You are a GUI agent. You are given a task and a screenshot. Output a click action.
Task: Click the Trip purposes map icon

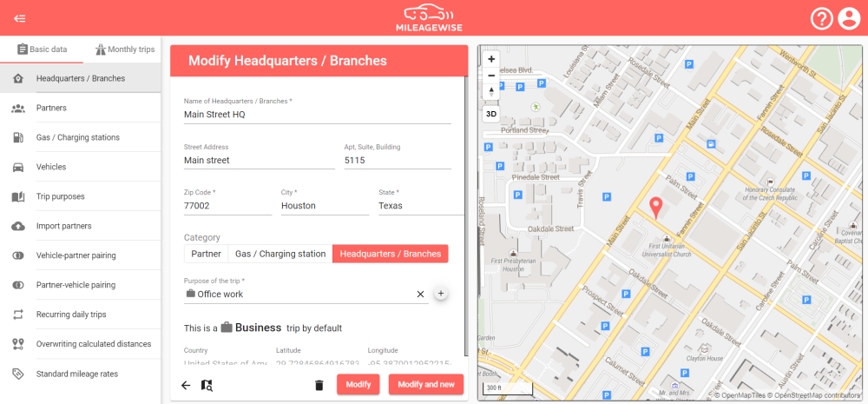tap(17, 196)
